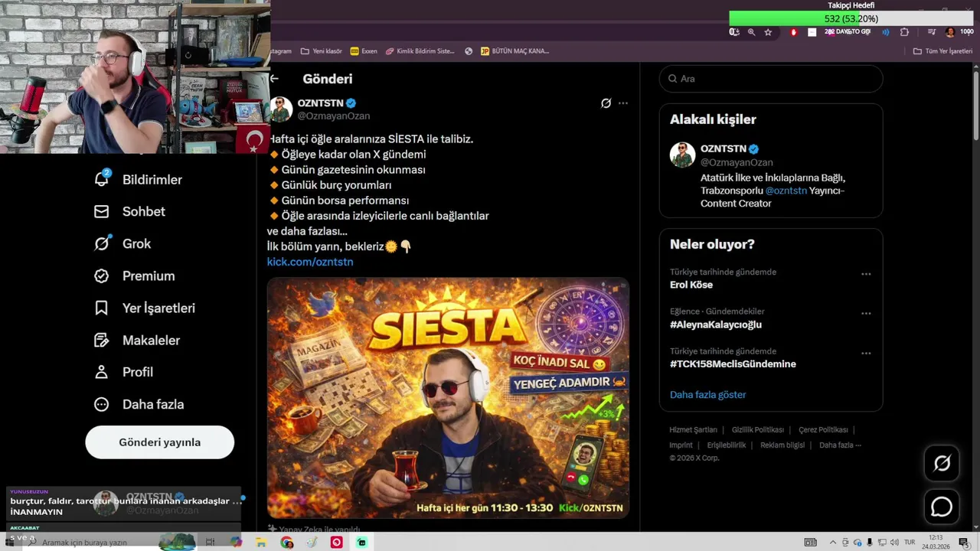Open Premium in the sidebar
980x551 pixels.
pos(134,275)
